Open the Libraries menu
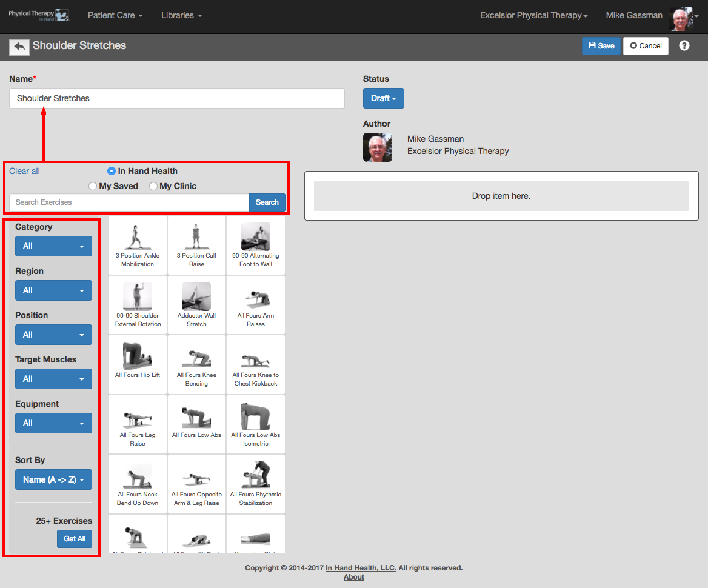 181,15
